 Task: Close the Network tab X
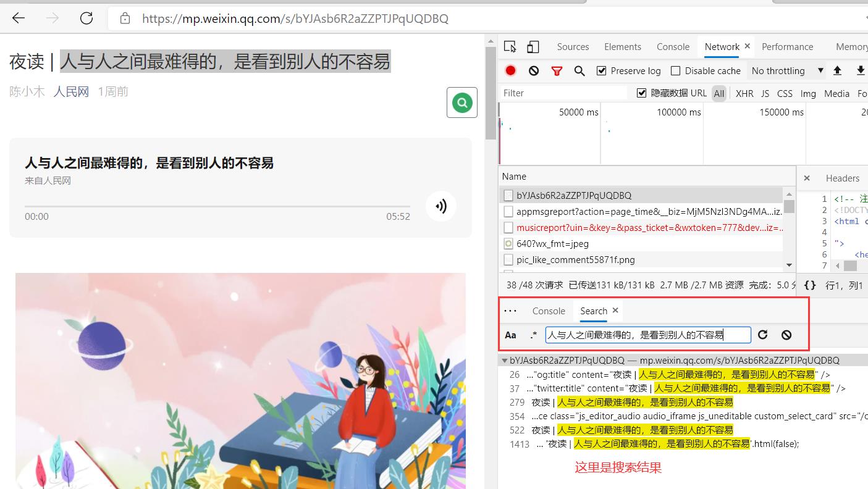click(747, 46)
